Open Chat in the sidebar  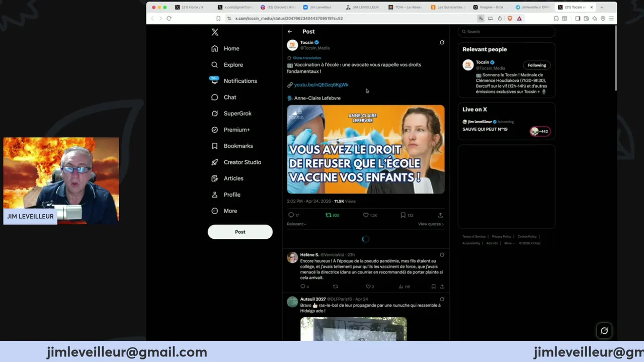coord(224,97)
